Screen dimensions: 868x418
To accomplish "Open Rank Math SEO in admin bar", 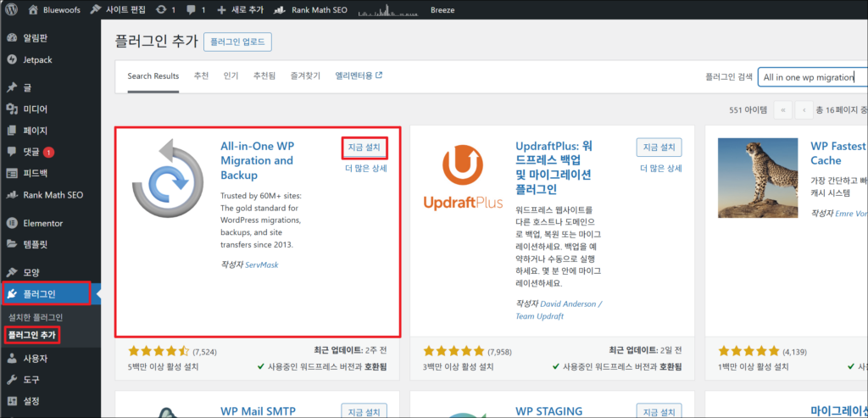I will (x=311, y=9).
